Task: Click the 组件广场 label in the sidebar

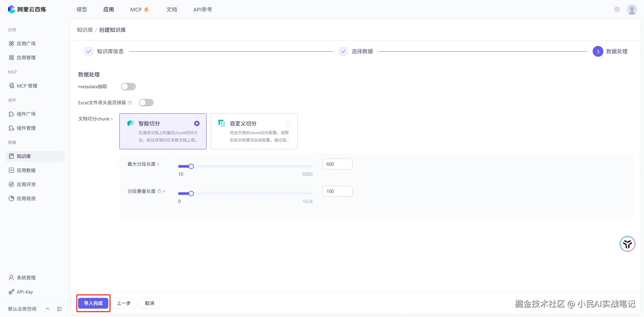Action: point(26,114)
